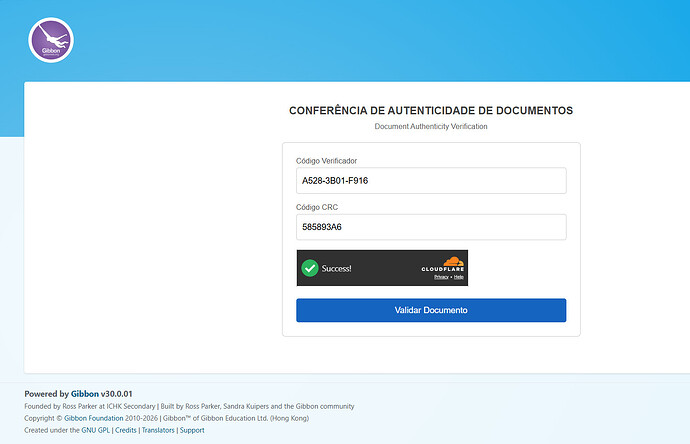This screenshot has height=444, width=690.
Task: Click the purple Gibbon logo
Action: (51, 40)
